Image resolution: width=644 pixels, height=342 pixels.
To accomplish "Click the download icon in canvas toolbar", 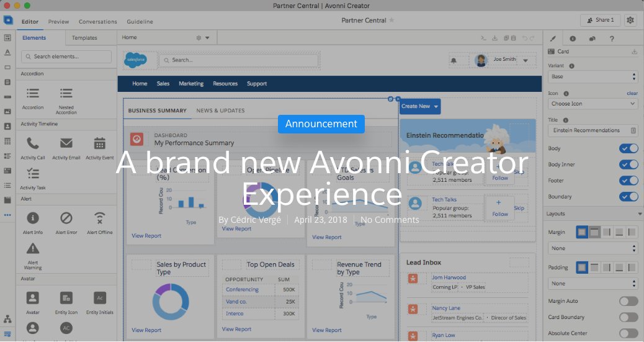I will click(x=495, y=38).
